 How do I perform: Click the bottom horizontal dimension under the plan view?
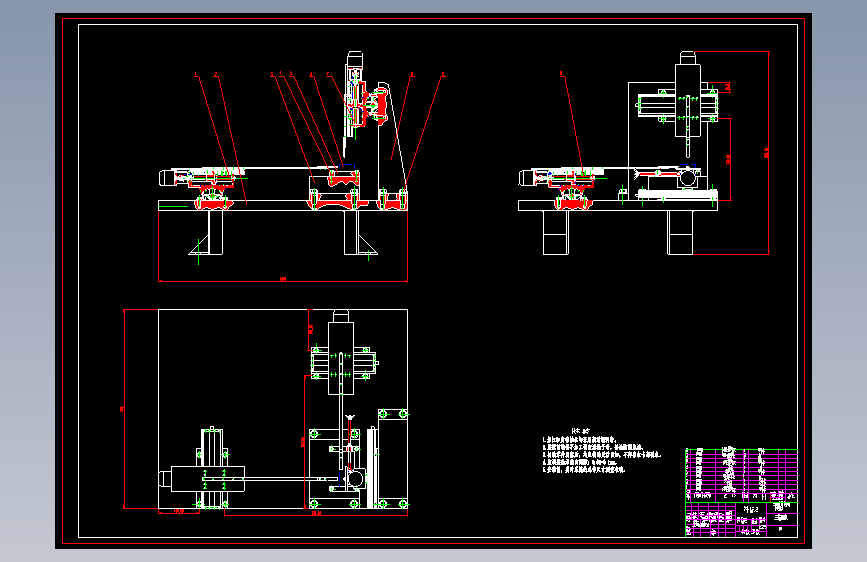click(316, 514)
